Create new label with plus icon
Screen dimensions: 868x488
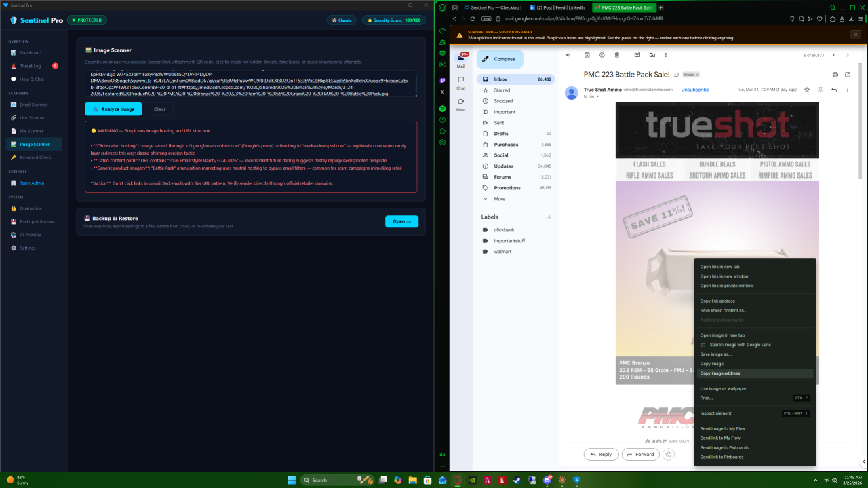[549, 217]
